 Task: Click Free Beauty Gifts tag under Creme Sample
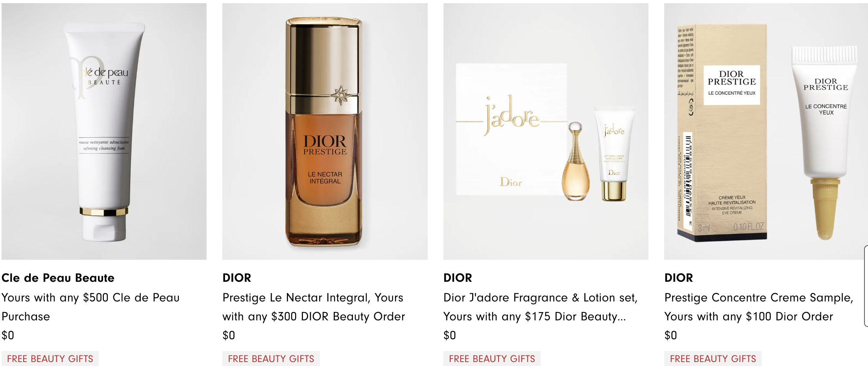coord(713,359)
